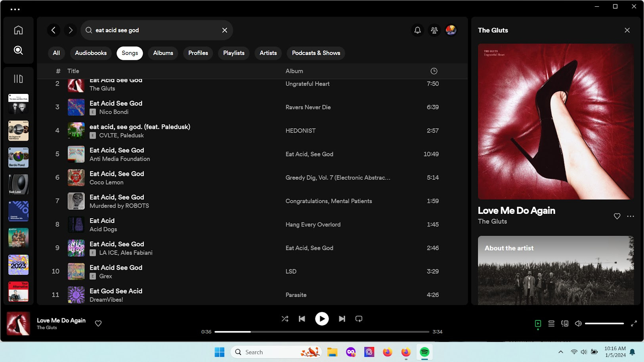
Task: Skip to the next track
Action: click(x=342, y=319)
